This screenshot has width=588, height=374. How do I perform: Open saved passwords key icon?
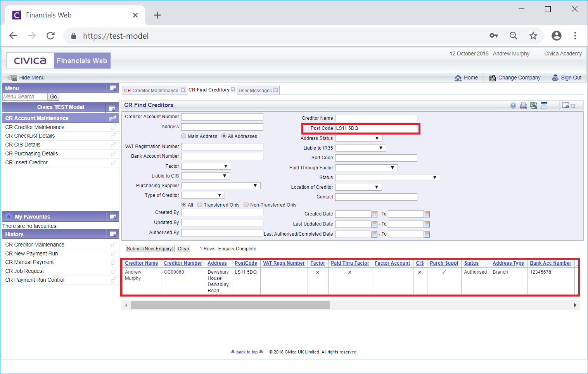[494, 36]
